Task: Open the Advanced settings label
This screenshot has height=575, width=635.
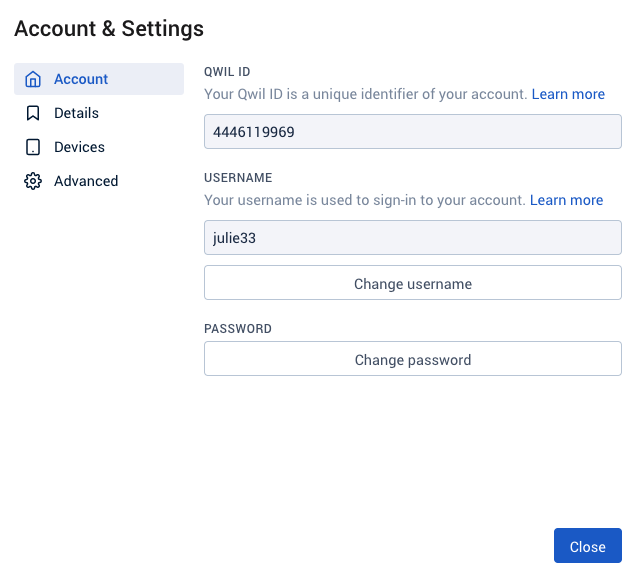Action: pos(86,181)
